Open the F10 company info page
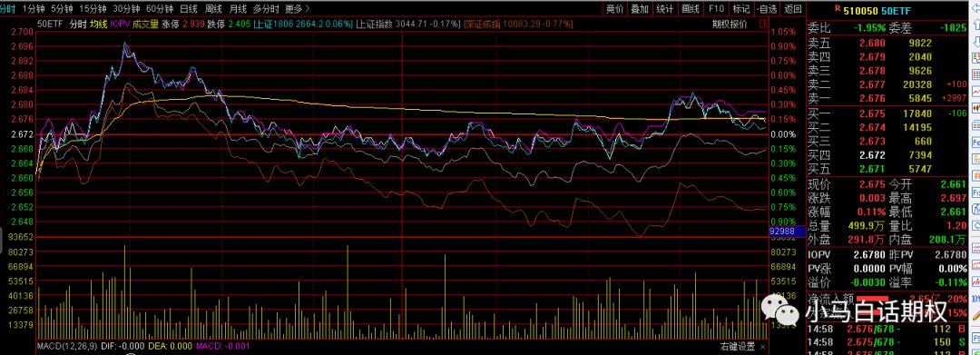 coord(716,9)
